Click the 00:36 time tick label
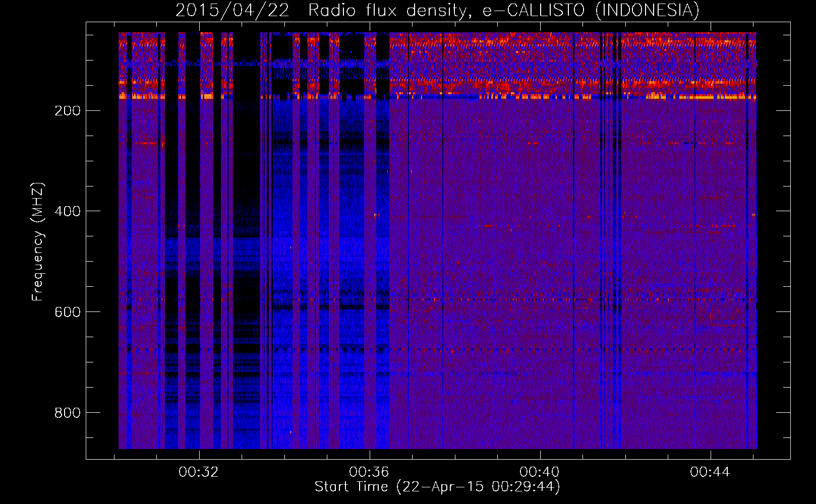Screen dimensions: 816x504 (x=369, y=472)
